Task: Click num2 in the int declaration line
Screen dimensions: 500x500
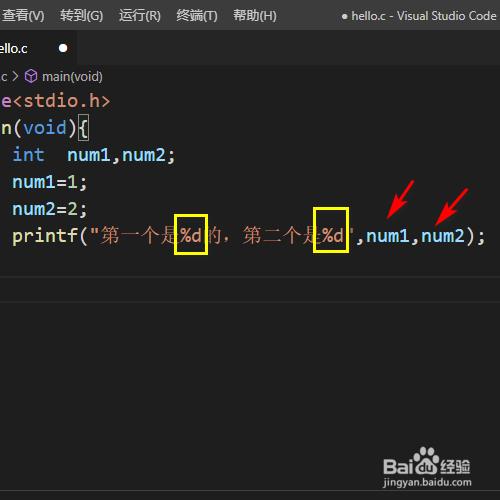Action: pyautogui.click(x=144, y=155)
